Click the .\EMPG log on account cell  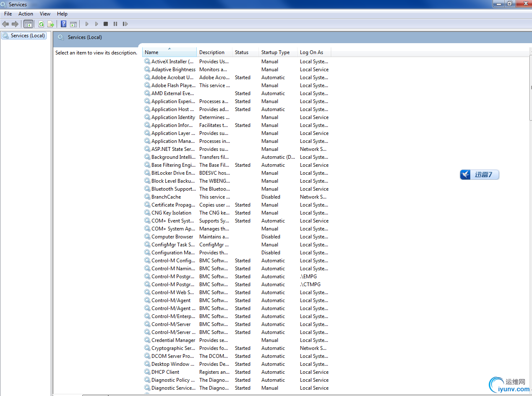308,276
